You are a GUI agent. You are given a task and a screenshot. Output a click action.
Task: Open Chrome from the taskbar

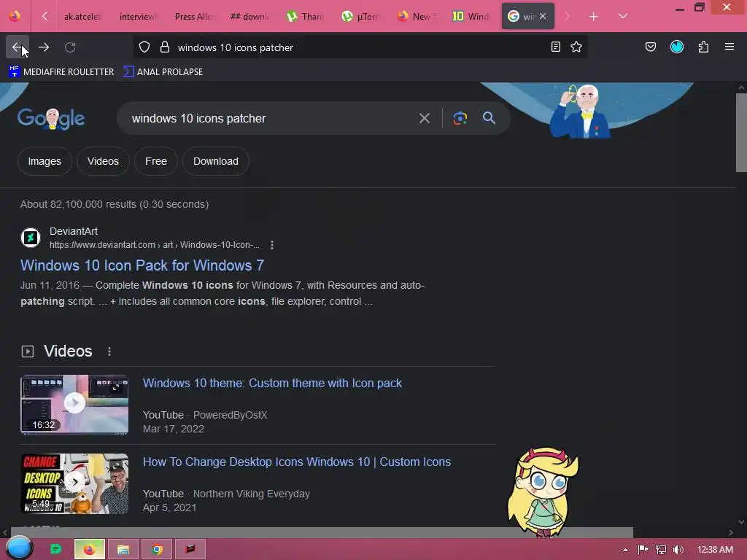[157, 550]
